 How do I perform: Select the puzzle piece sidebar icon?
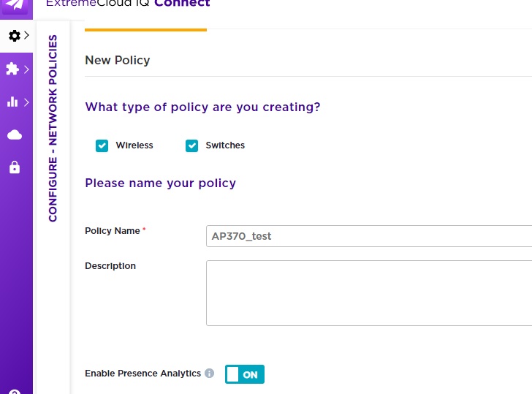click(x=12, y=69)
